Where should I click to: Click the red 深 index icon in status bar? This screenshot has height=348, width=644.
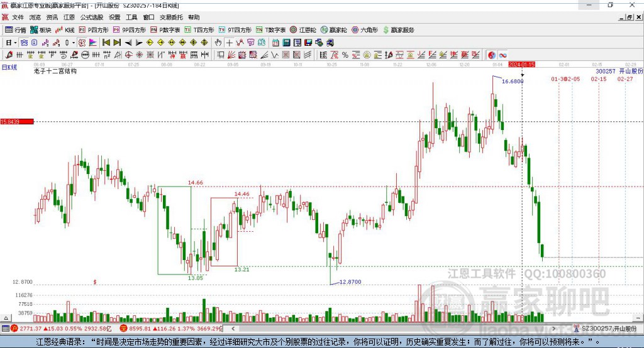124,329
